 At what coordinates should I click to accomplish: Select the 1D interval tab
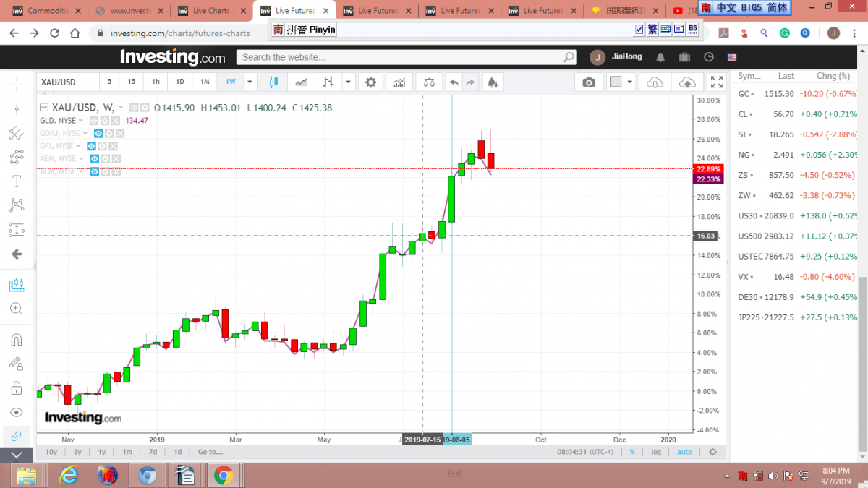tap(180, 82)
